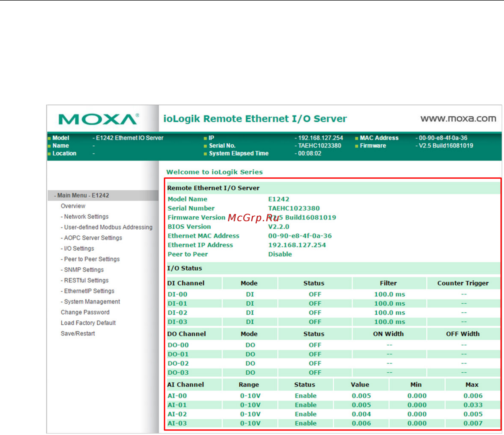Click the DO-00 channel row
Image resolution: width=504 pixels, height=435 pixels.
(333, 345)
